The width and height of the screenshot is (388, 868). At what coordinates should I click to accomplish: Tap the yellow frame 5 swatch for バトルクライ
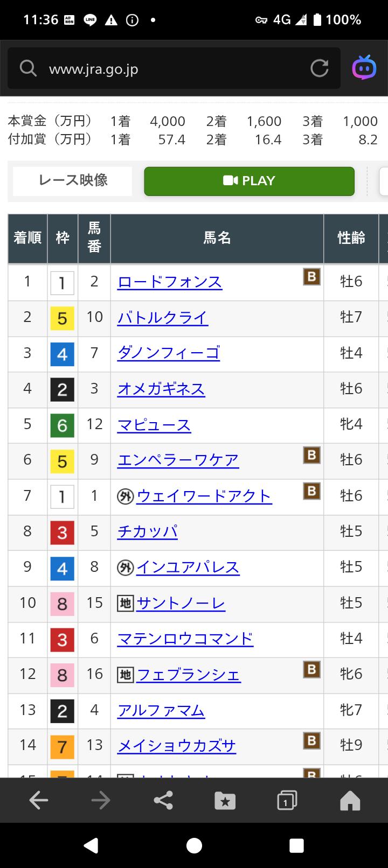62,318
